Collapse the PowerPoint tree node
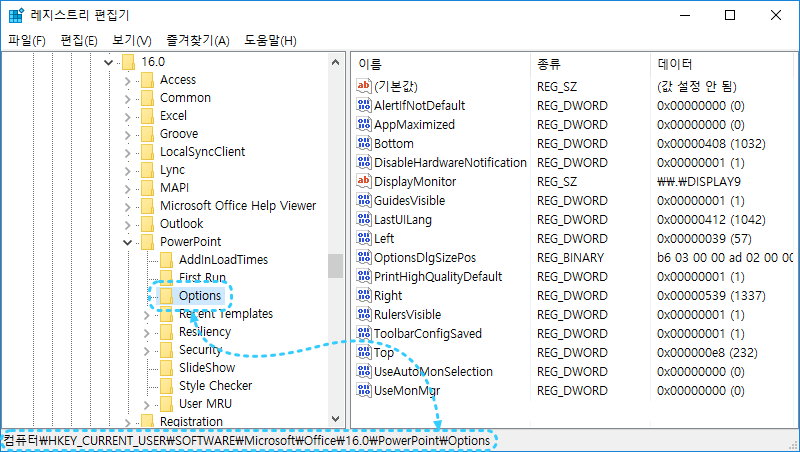The height and width of the screenshot is (452, 800). click(128, 242)
